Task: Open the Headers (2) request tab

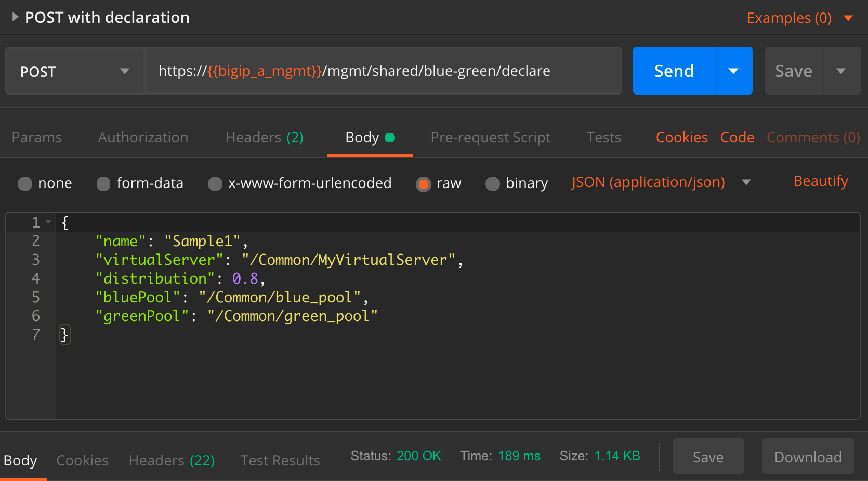Action: coord(264,138)
